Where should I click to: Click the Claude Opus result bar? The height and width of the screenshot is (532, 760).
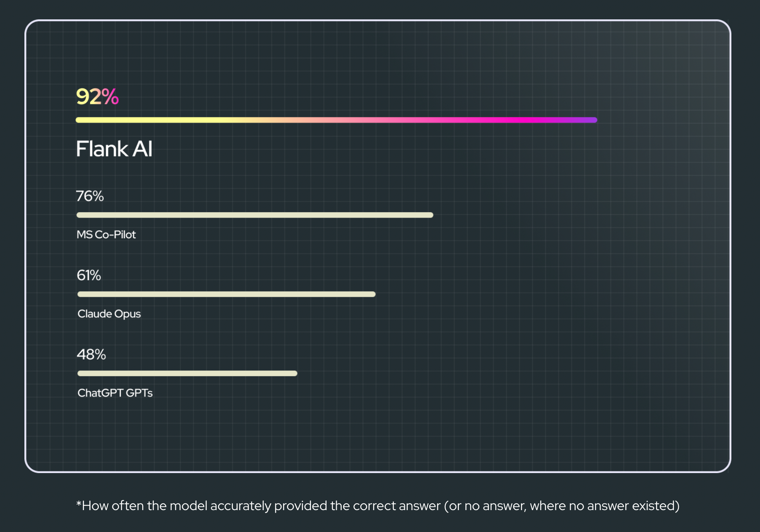(x=226, y=294)
